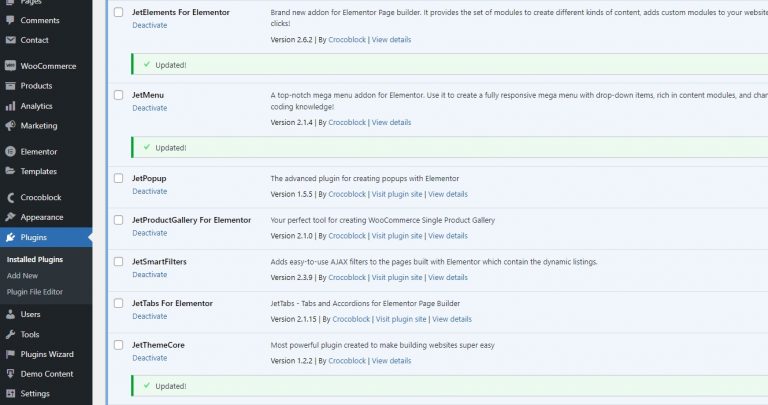The height and width of the screenshot is (405, 768).
Task: Click the Marketing megaphone icon
Action: [x=10, y=126]
